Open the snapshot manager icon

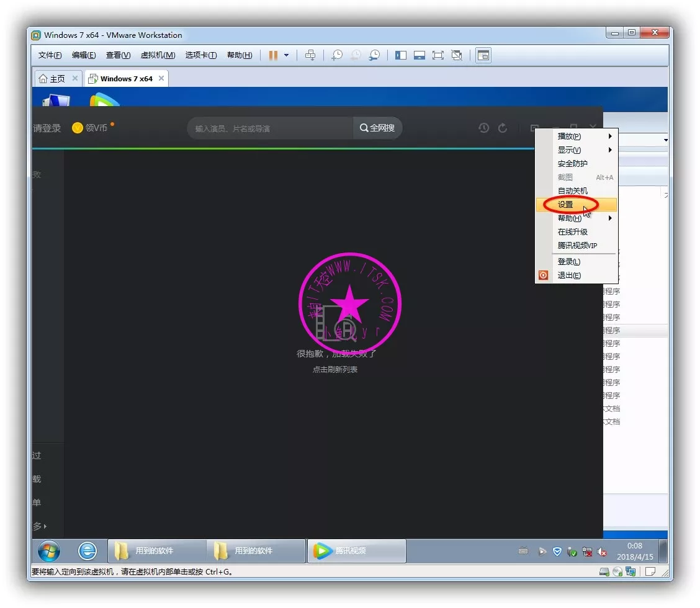[374, 55]
